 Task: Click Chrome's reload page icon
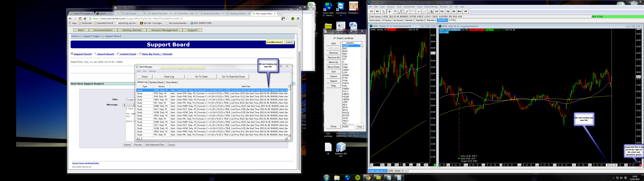80,18
